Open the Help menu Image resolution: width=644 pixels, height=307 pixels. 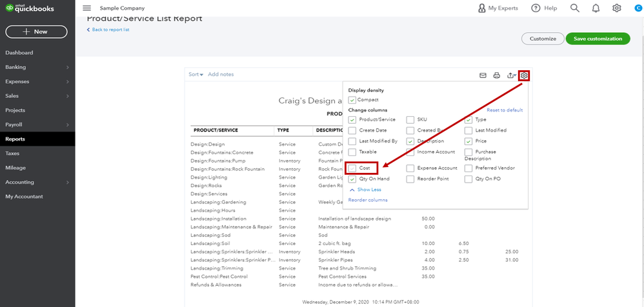[544, 8]
